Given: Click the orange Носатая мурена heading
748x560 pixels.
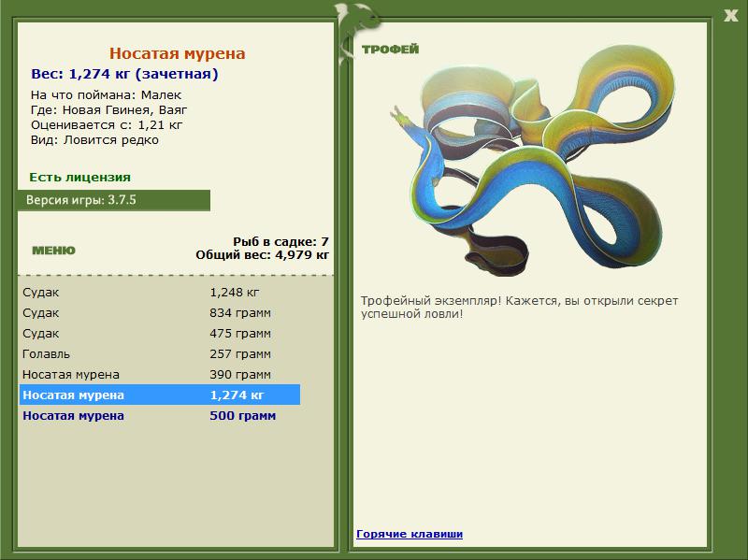Looking at the screenshot, I should point(177,53).
